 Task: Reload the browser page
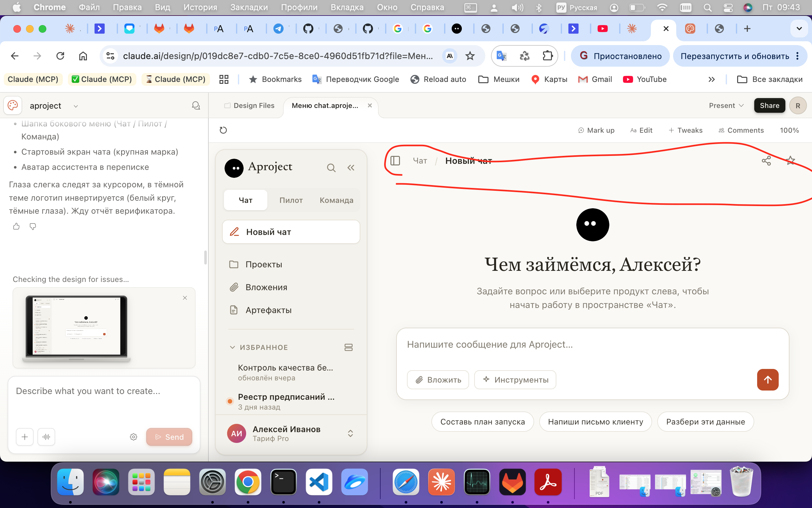pos(60,56)
